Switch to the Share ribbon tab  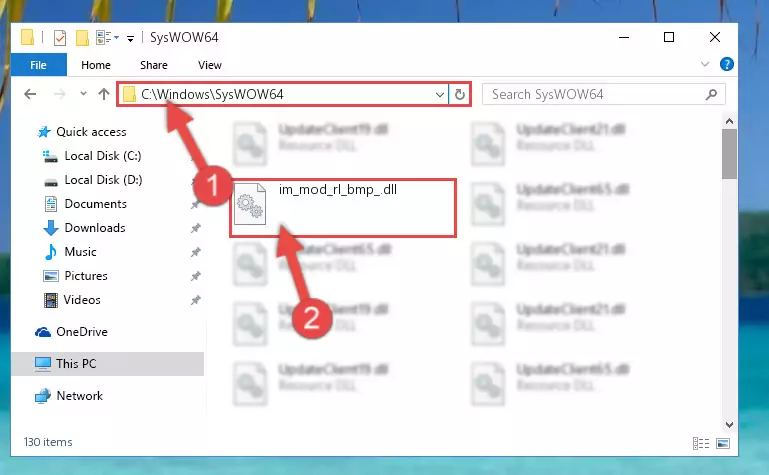click(154, 65)
